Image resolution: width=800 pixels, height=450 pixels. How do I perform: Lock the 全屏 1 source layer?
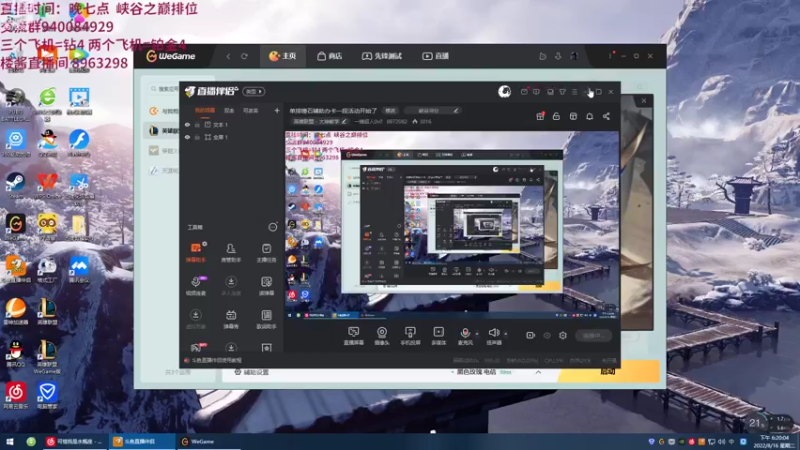click(x=197, y=137)
